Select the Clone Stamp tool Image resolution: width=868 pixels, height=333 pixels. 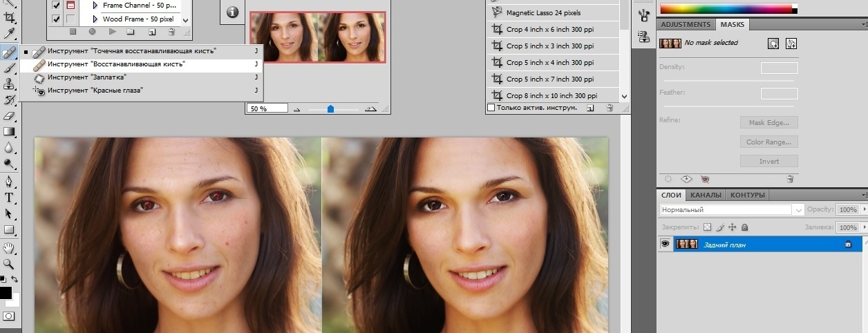10,84
